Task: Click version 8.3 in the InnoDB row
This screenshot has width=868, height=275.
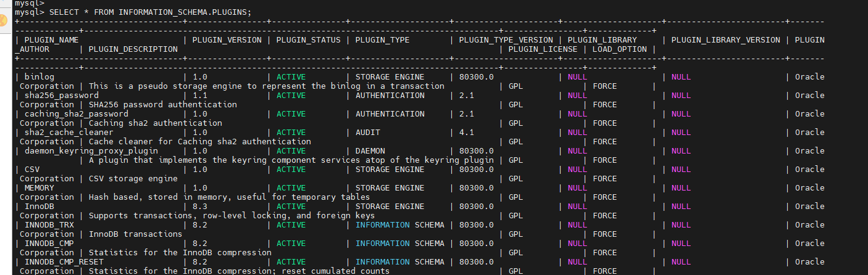Action: click(200, 207)
